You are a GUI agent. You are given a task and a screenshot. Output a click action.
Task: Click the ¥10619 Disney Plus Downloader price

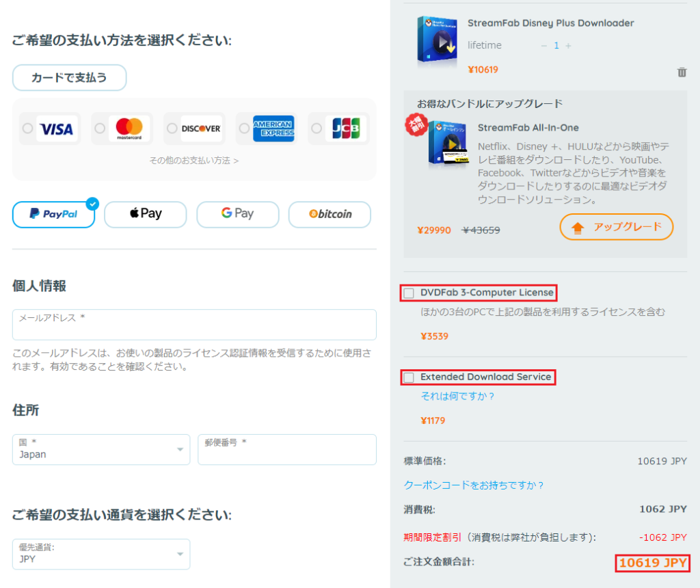(x=483, y=70)
